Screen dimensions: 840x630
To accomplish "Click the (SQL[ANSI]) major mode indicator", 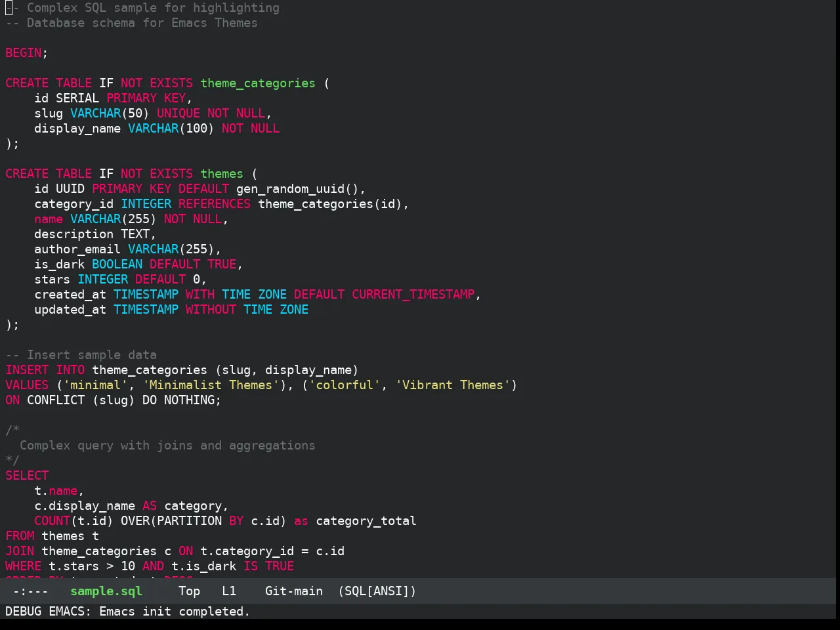I will [377, 591].
